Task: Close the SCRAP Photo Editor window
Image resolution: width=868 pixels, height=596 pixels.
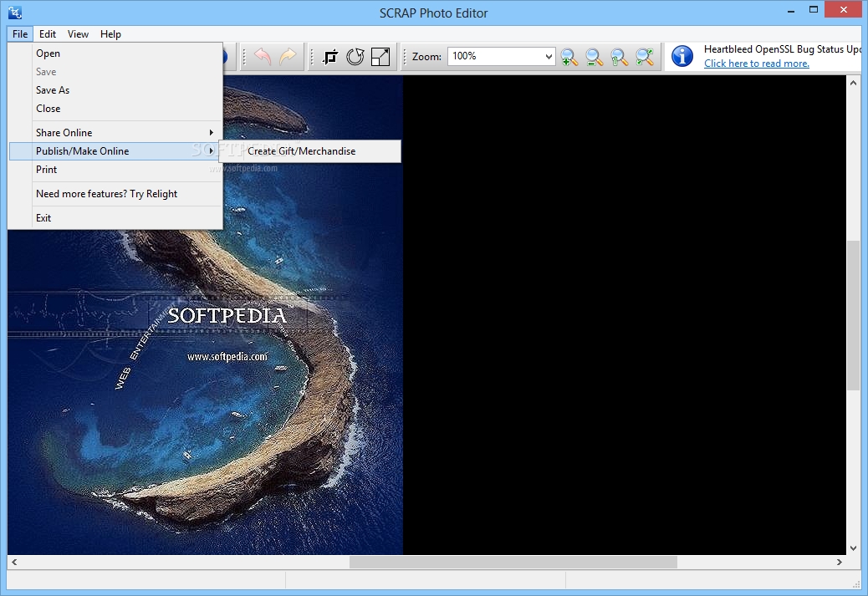Action: tap(844, 9)
